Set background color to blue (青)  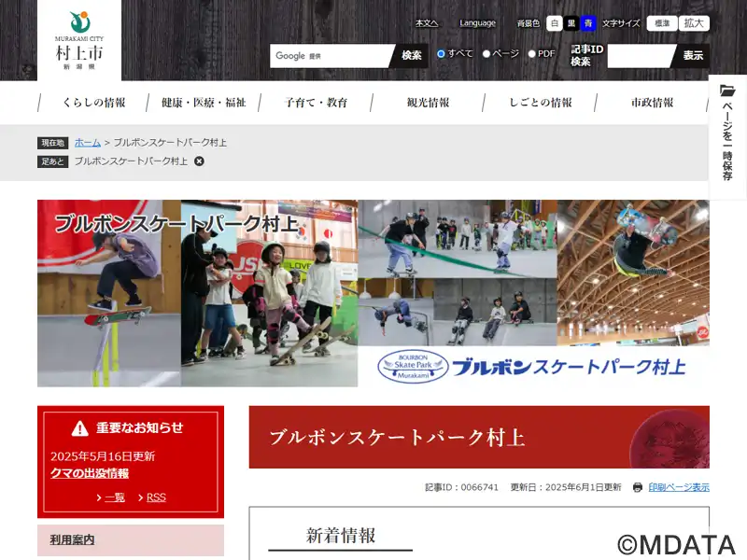588,23
